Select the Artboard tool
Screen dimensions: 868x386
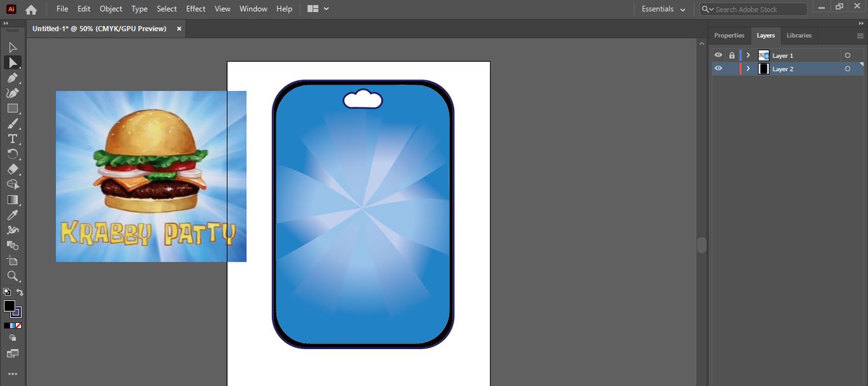coord(13,261)
